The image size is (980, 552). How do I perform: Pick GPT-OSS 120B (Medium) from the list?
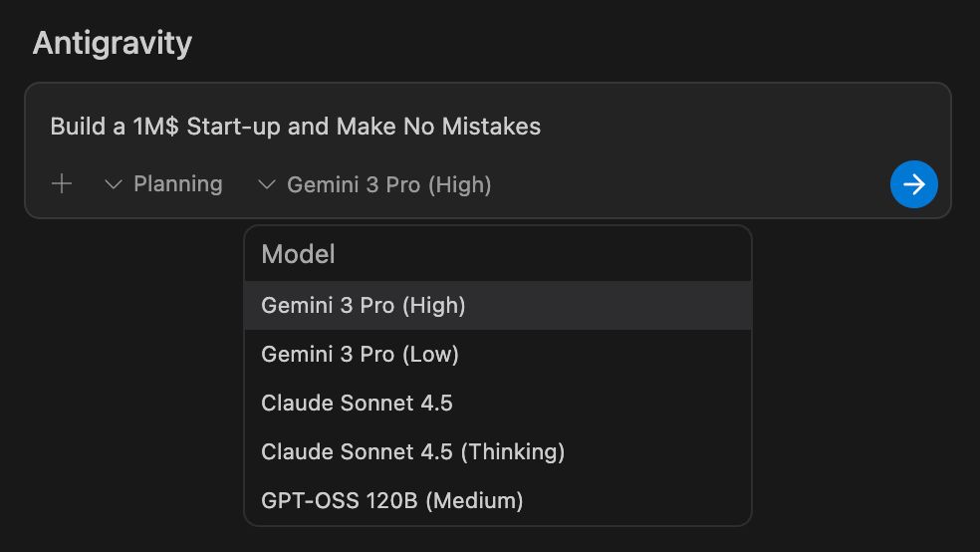[x=391, y=500]
